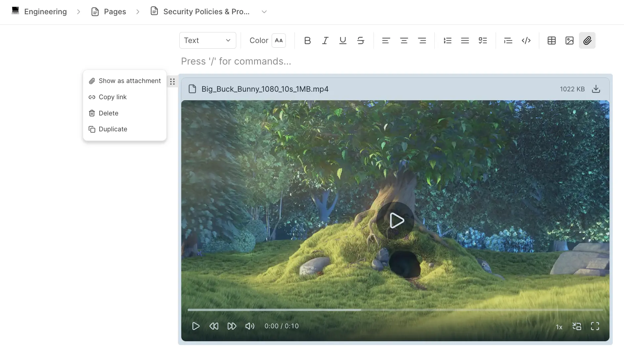Enter fullscreen video mode
Image resolution: width=624 pixels, height=364 pixels.
(x=595, y=326)
